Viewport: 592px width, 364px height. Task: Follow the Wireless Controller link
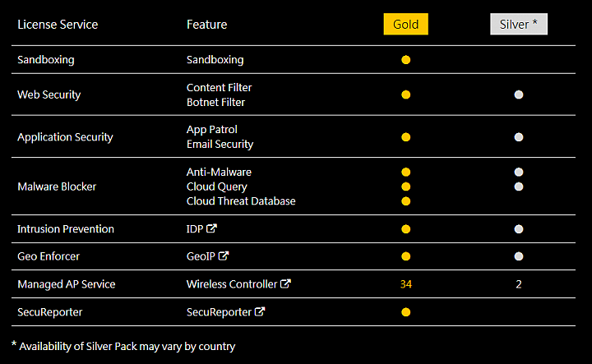click(232, 284)
